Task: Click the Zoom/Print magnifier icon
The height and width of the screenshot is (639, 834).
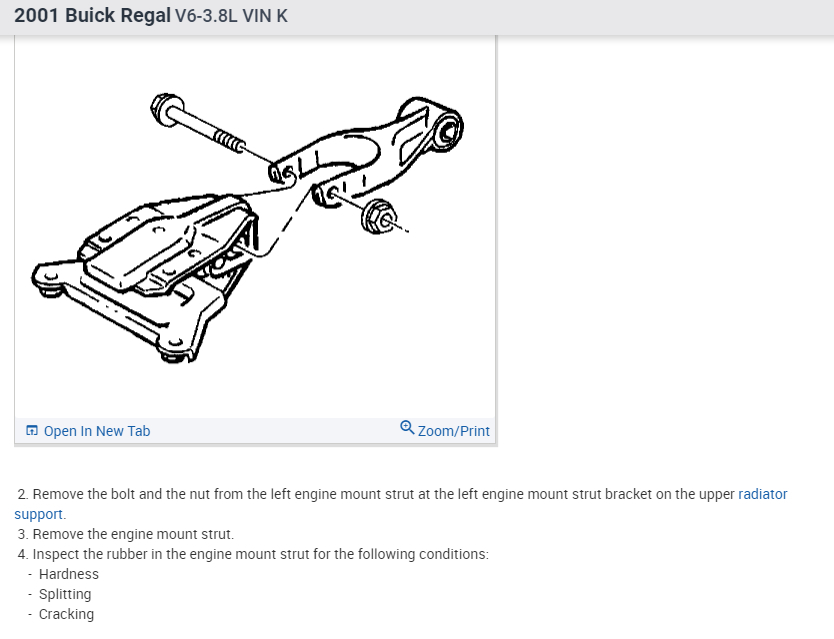Action: tap(407, 427)
